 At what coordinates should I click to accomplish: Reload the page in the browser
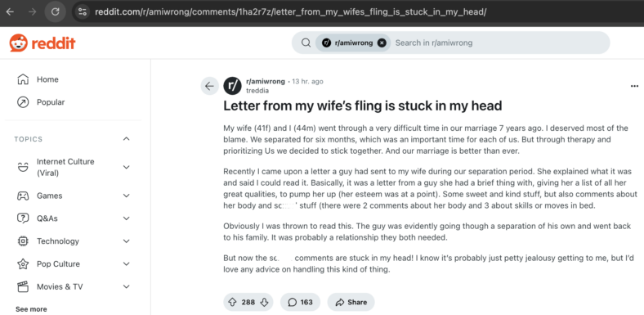coord(55,11)
